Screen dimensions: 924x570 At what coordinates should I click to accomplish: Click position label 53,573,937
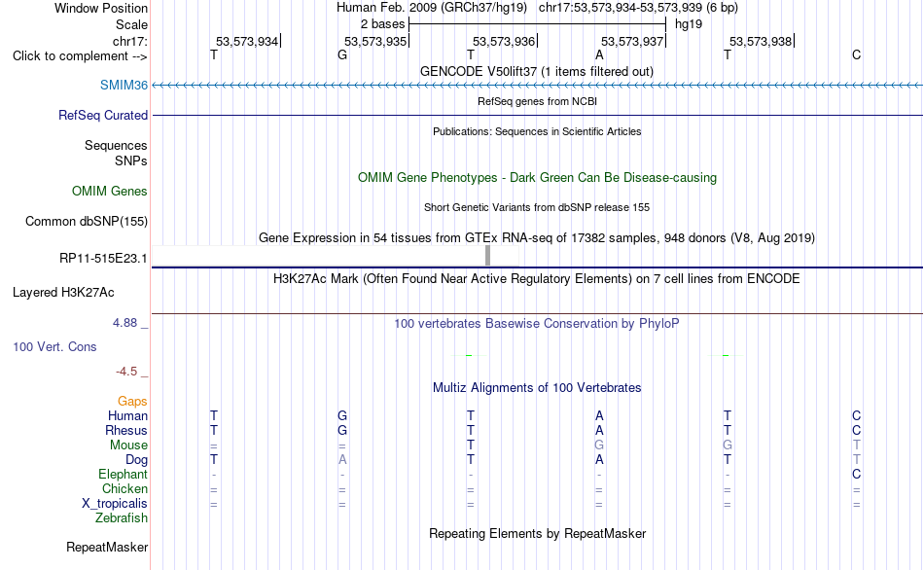(632, 41)
